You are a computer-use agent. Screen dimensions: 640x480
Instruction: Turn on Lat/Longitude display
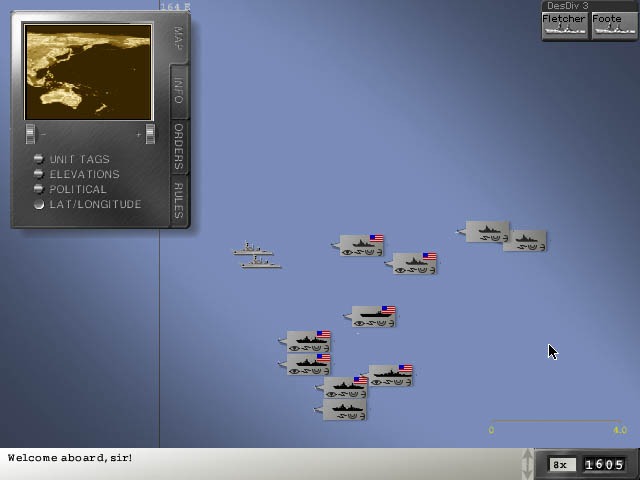point(39,204)
